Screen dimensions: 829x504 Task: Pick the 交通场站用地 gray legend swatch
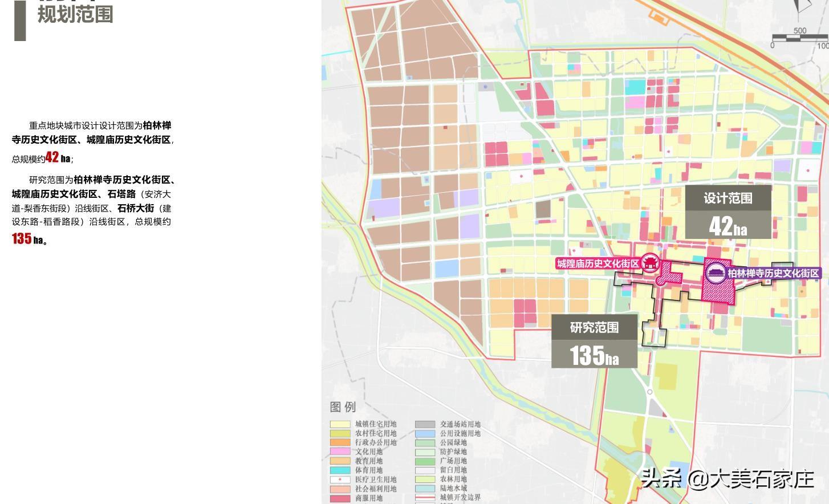425,424
